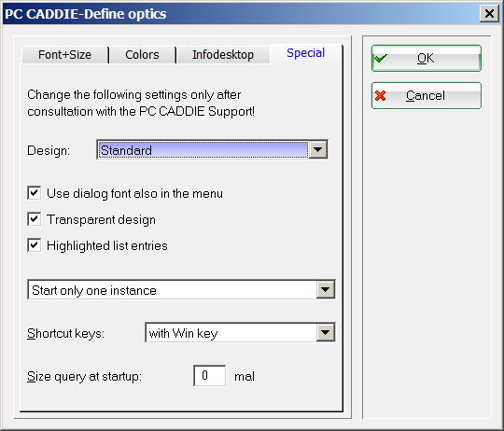The width and height of the screenshot is (504, 431).
Task: Uncheck the Transparent design checkbox
Action: coord(35,219)
